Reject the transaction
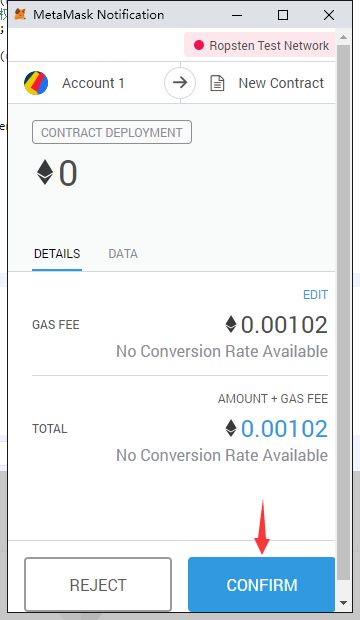The width and height of the screenshot is (360, 620). (x=98, y=584)
